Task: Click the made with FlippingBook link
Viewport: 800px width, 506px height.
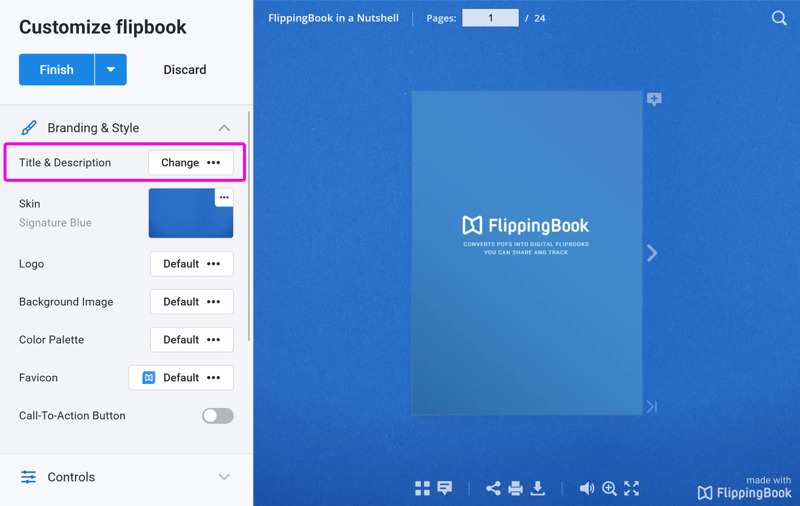Action: pos(744,488)
